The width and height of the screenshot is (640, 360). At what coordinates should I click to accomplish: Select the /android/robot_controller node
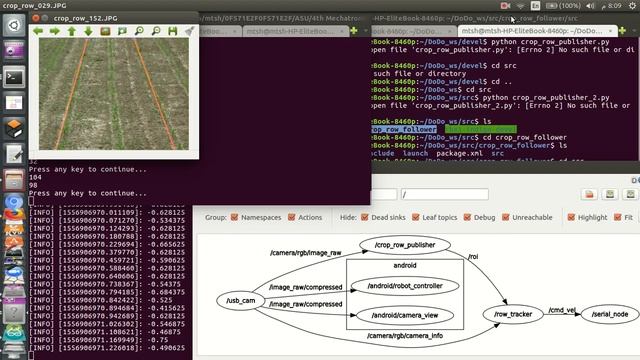(x=405, y=286)
